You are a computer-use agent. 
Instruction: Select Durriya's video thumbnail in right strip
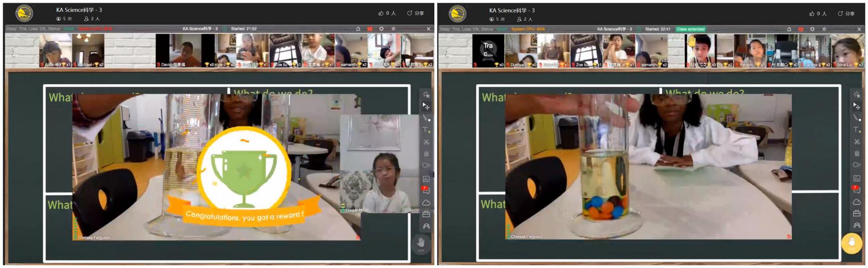coord(521,51)
